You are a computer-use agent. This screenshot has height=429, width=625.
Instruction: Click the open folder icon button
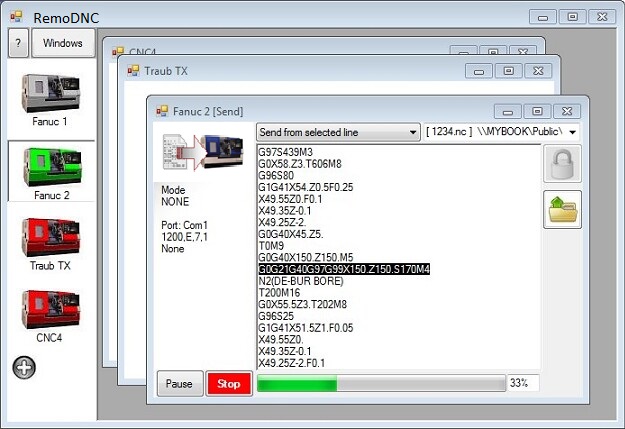562,210
